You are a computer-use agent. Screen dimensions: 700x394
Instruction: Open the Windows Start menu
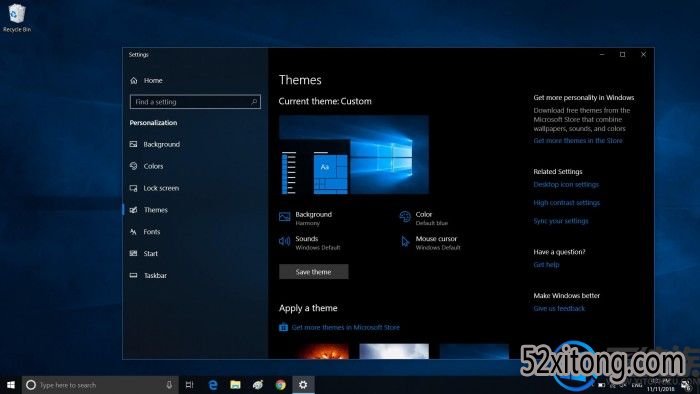[11, 385]
